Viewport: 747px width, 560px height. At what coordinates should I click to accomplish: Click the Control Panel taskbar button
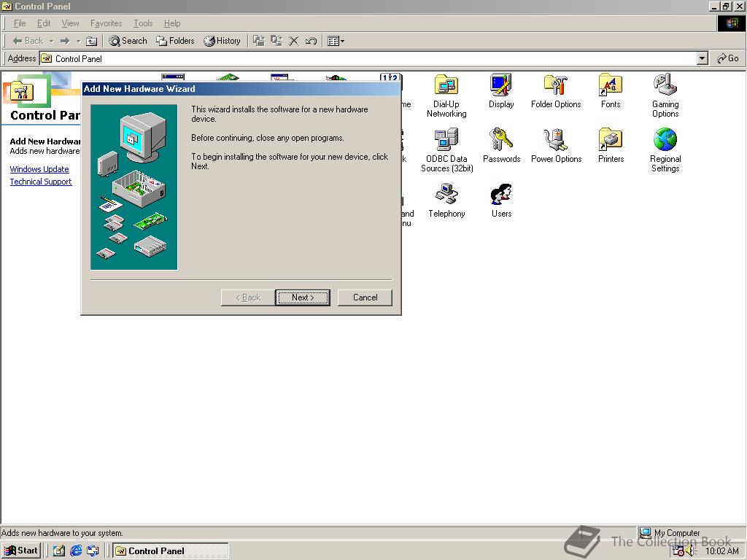[x=170, y=551]
